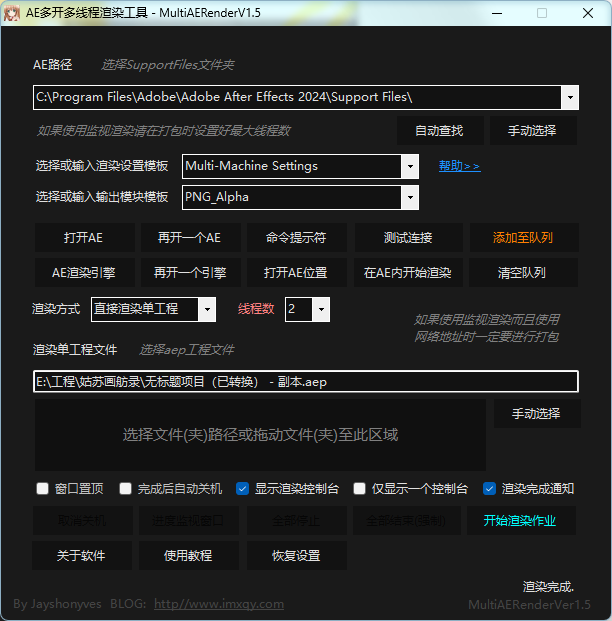Open the 使用教程 button
612x621 pixels.
point(189,556)
